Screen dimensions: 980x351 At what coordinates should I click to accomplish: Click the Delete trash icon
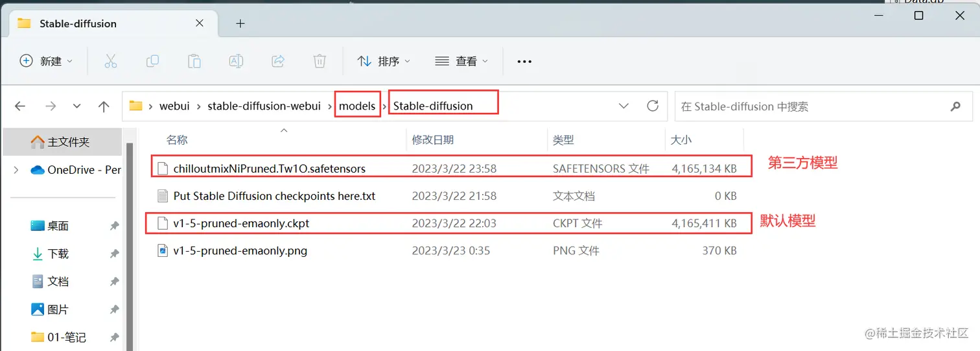[x=320, y=61]
